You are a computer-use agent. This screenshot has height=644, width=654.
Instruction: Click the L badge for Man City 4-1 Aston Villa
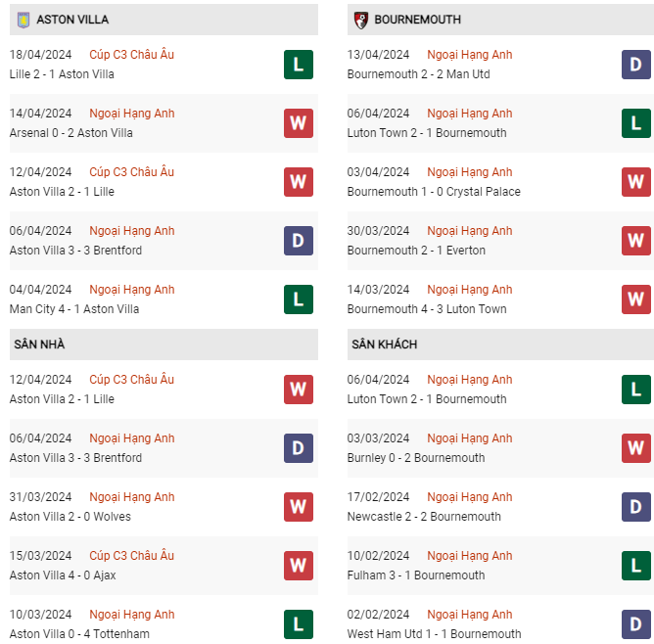click(x=299, y=299)
